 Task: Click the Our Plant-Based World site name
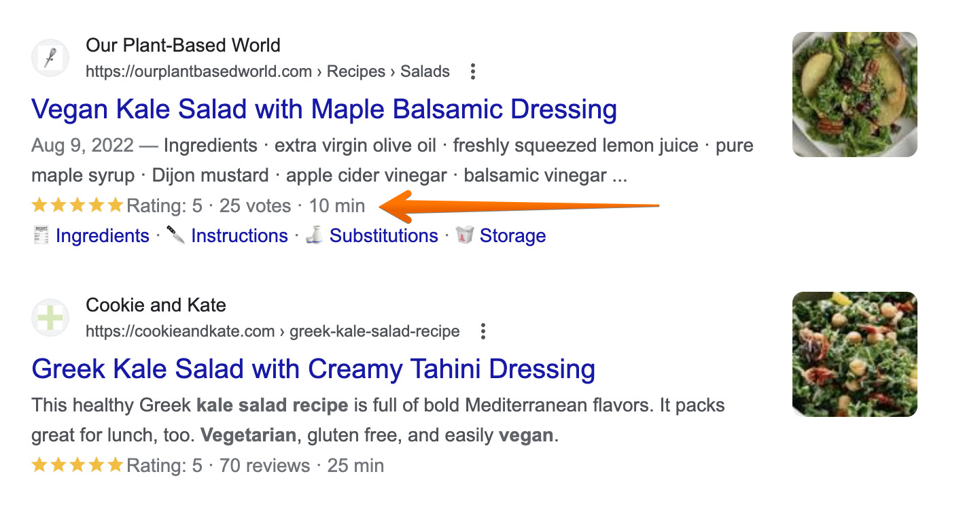[183, 46]
